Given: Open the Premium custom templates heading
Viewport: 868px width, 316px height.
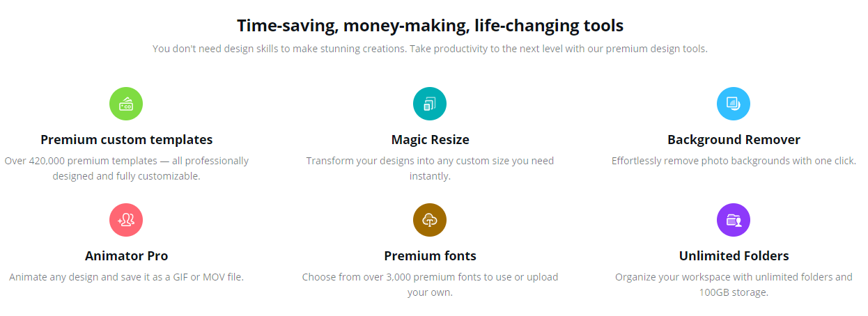Looking at the screenshot, I should (126, 140).
